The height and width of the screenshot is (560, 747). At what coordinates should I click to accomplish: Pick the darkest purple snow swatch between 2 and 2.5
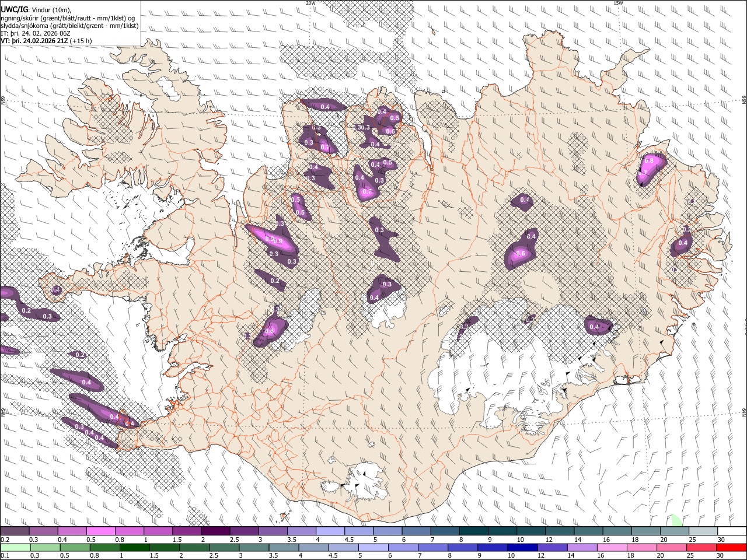pos(215,531)
